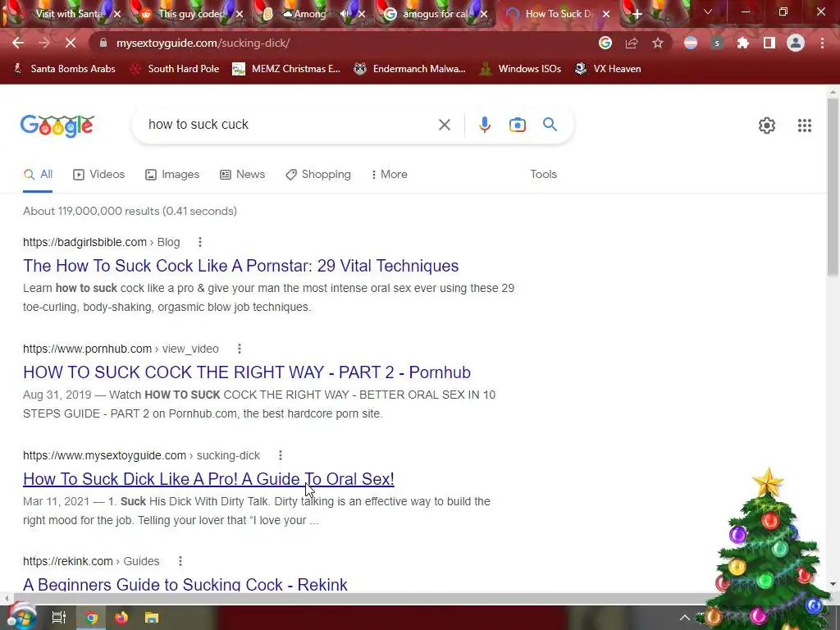Open Task View in the taskbar
The width and height of the screenshot is (840, 630).
pos(59,618)
